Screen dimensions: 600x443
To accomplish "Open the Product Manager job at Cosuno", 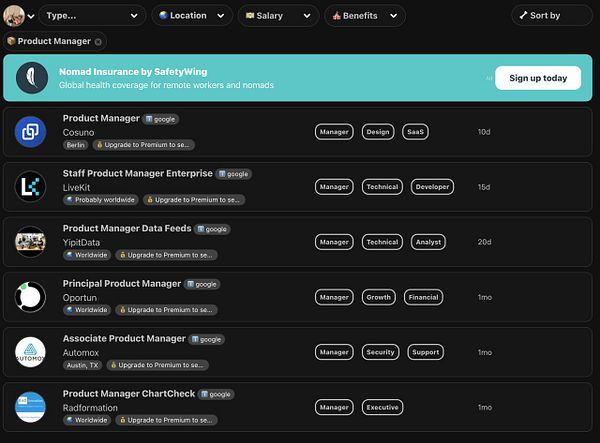I will tap(101, 118).
